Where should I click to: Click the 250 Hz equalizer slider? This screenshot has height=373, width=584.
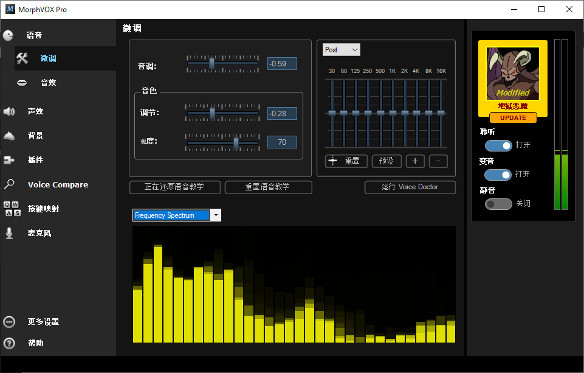368,113
